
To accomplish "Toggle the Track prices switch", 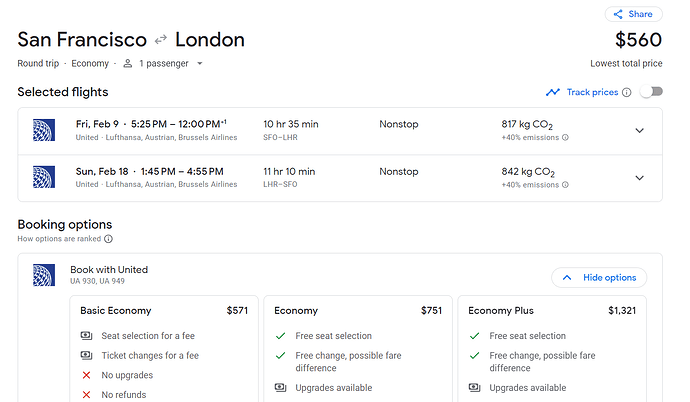I will pyautogui.click(x=652, y=91).
